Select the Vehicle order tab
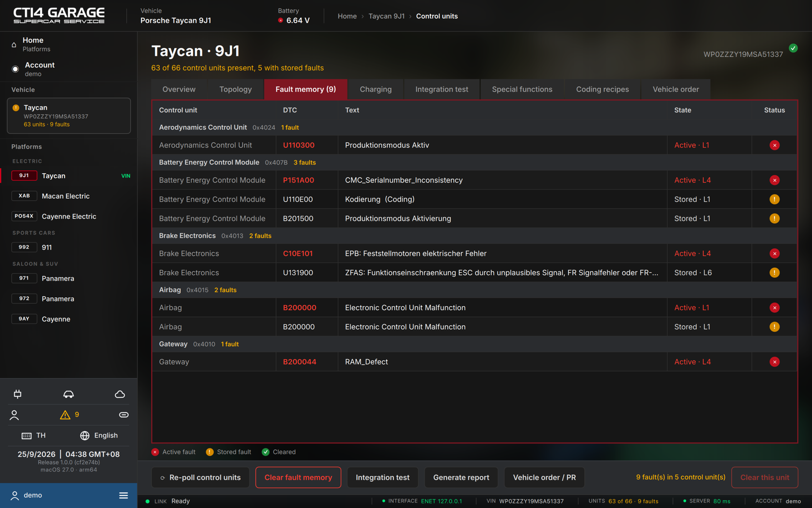 (675, 89)
